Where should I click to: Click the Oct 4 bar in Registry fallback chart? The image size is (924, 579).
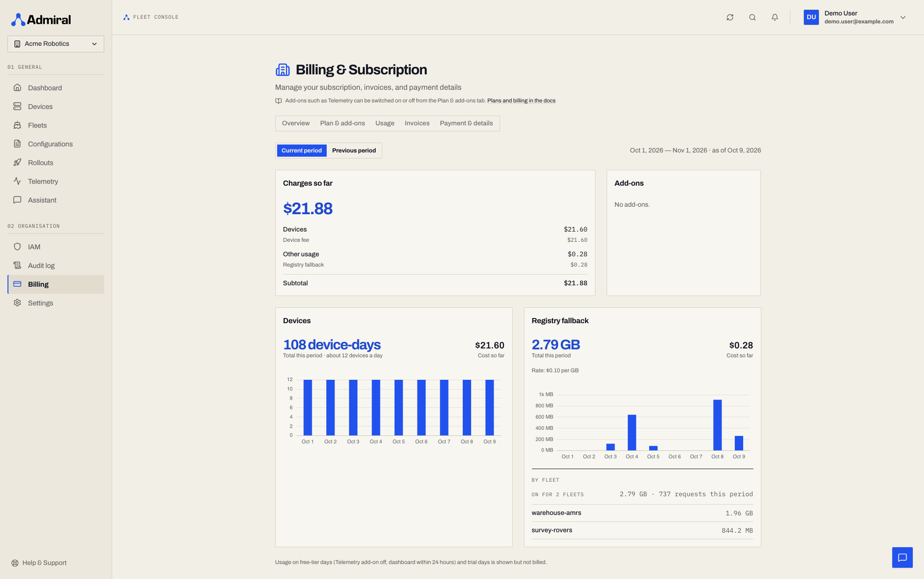(632, 432)
